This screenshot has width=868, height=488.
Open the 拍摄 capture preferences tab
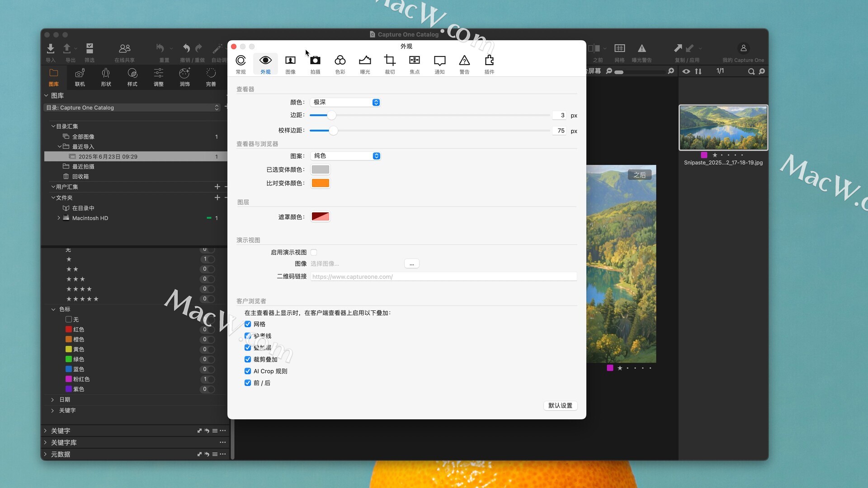point(315,64)
